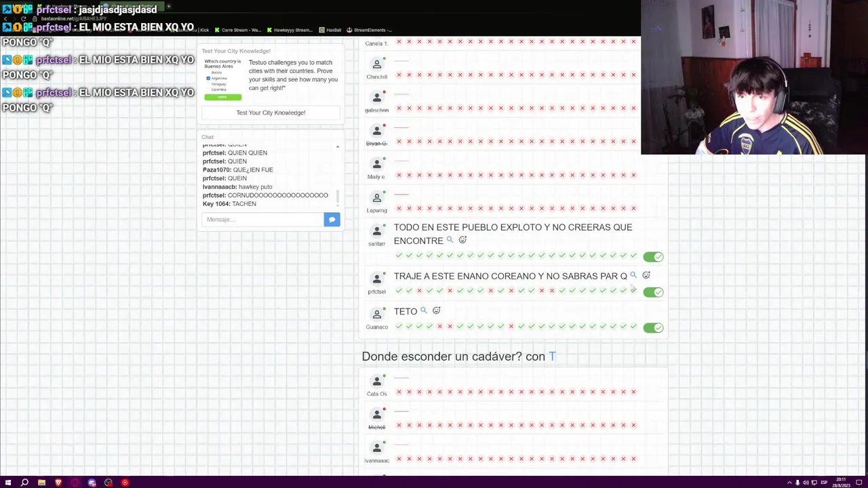Image resolution: width=868 pixels, height=488 pixels.
Task: Send the chat message with blue button
Action: 332,220
